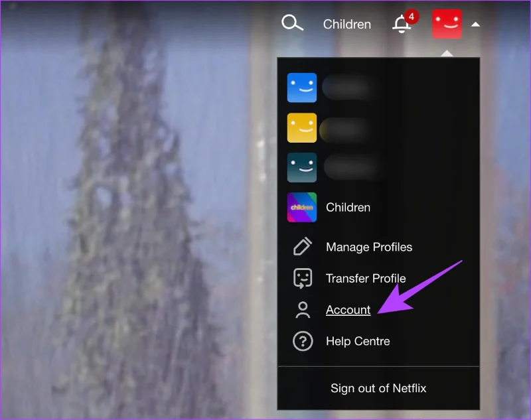The height and width of the screenshot is (420, 531).
Task: Switch to the blue smiley profile
Action: click(x=302, y=88)
